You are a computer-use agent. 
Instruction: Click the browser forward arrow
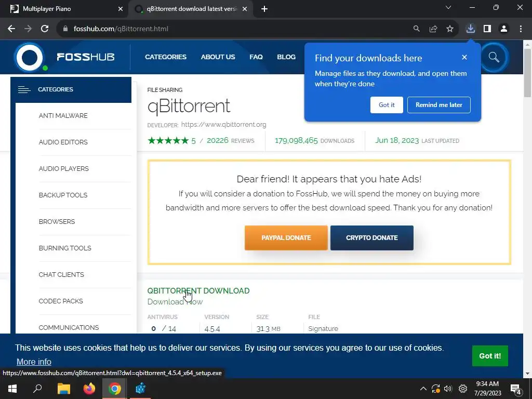[28, 29]
